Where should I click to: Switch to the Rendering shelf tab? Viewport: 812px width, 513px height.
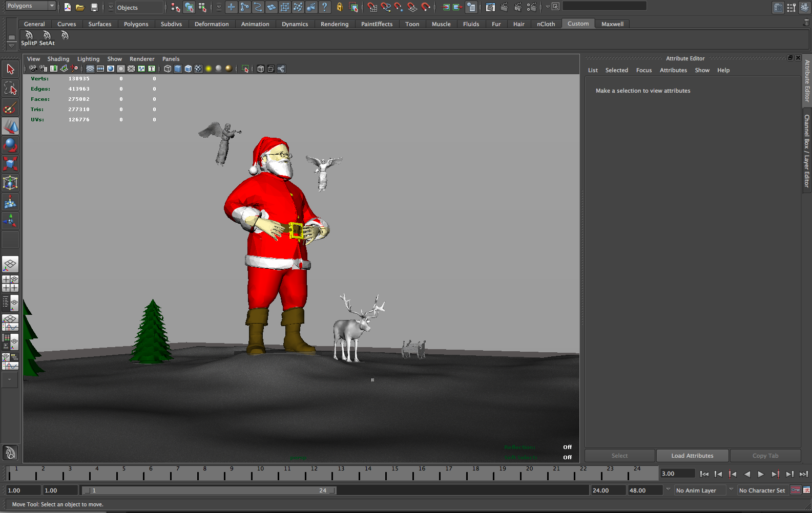tap(334, 24)
